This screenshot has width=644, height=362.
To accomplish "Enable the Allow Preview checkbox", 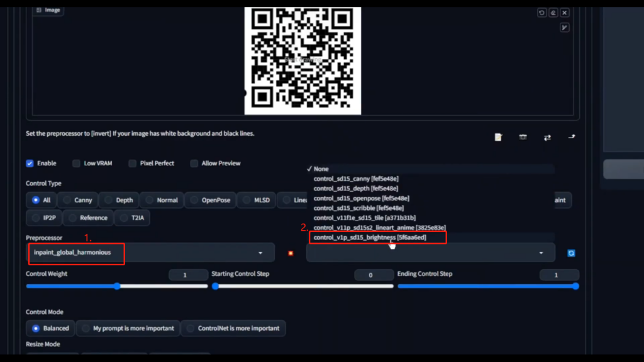I will click(x=194, y=163).
